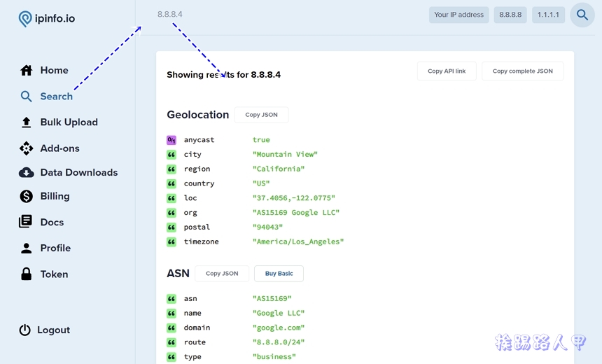Image resolution: width=602 pixels, height=364 pixels.
Task: Copy JSON for the Geolocation section
Action: [x=261, y=115]
